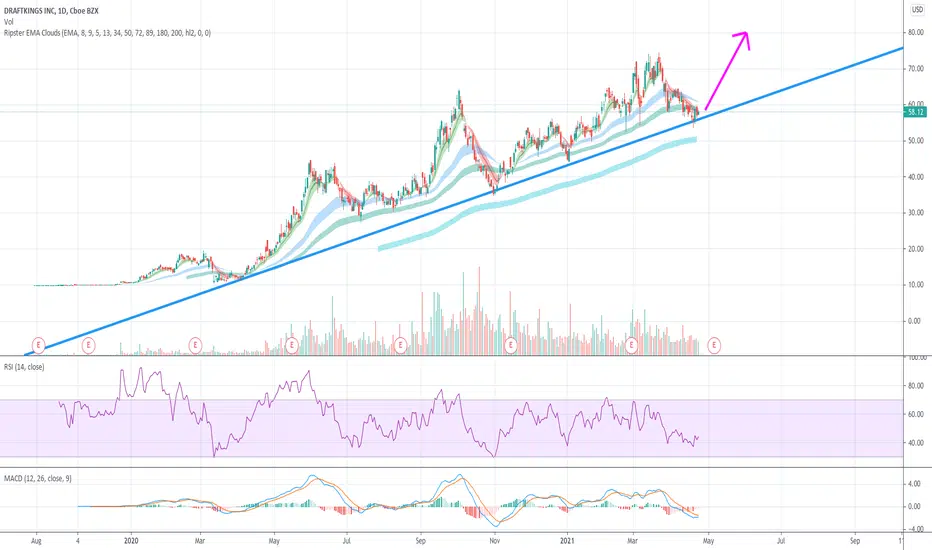Select the Vol indicator label
932x550 pixels.
pos(8,22)
